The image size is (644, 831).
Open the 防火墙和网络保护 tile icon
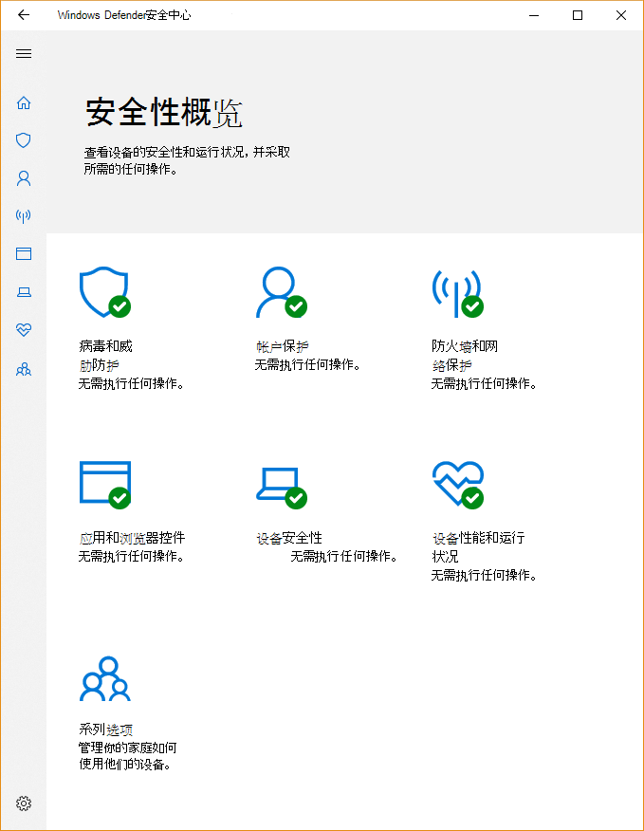(x=457, y=292)
